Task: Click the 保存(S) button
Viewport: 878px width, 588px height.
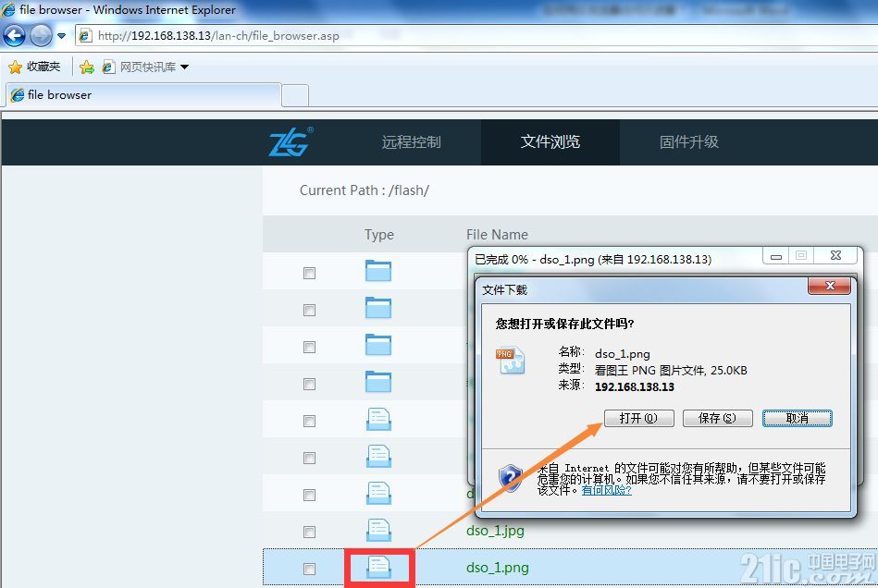Action: (717, 418)
